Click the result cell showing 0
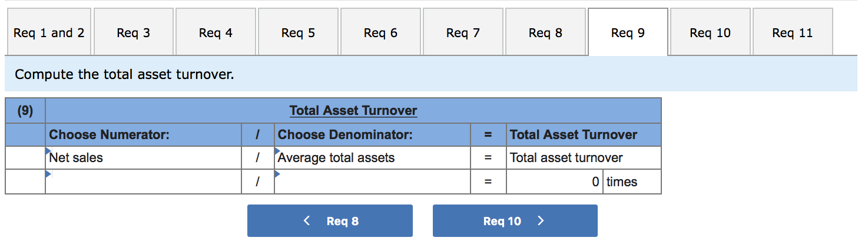 555,182
